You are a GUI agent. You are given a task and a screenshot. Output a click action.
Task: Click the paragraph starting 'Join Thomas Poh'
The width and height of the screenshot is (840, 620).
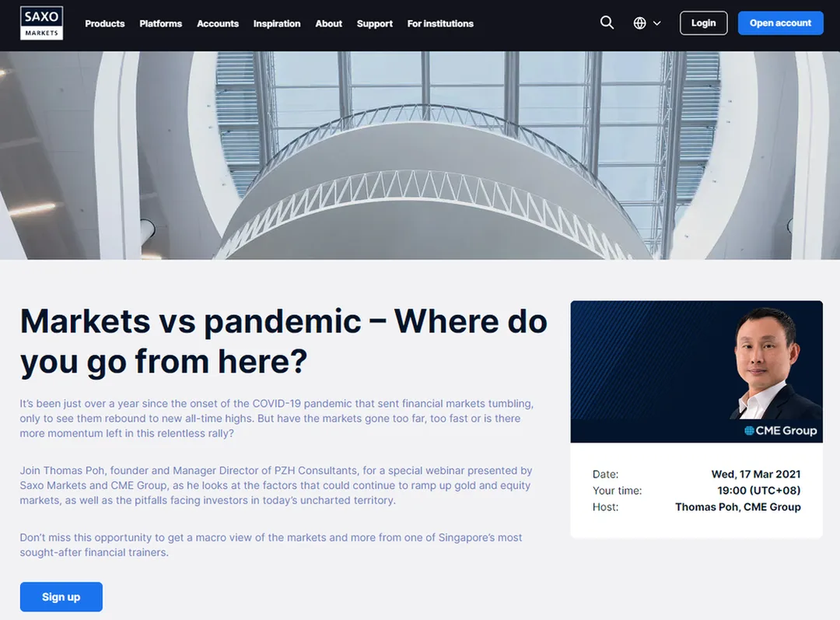(276, 485)
